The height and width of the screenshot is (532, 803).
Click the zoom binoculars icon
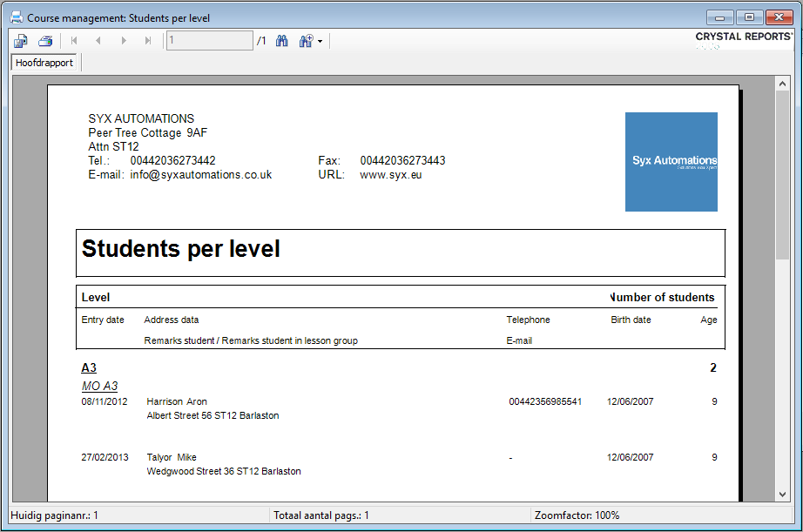(x=306, y=41)
